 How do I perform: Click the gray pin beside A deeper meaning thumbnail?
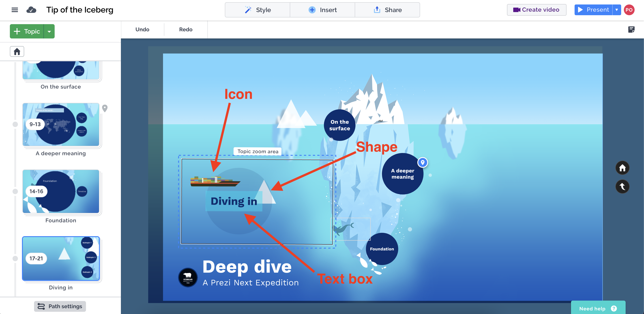coord(105,108)
